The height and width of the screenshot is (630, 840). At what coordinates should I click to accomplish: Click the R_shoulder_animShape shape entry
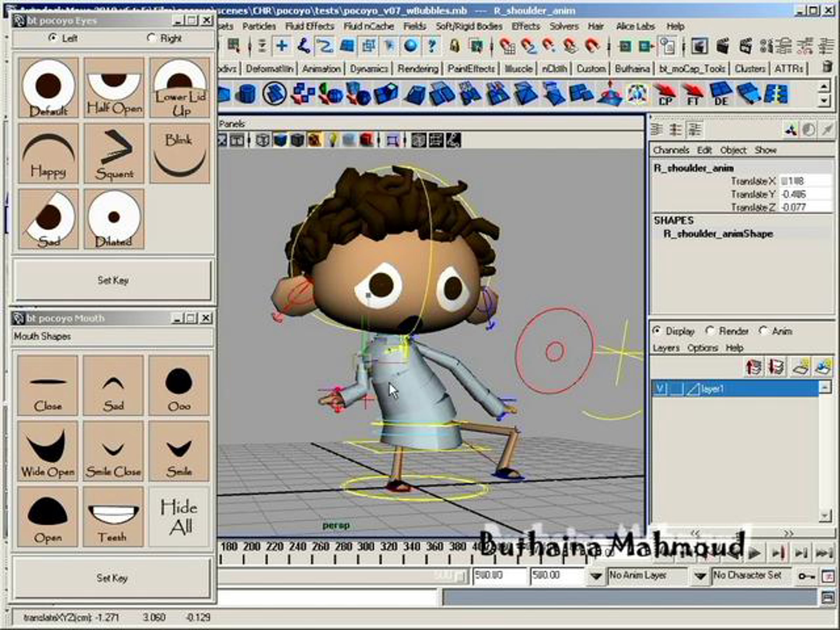pos(718,234)
